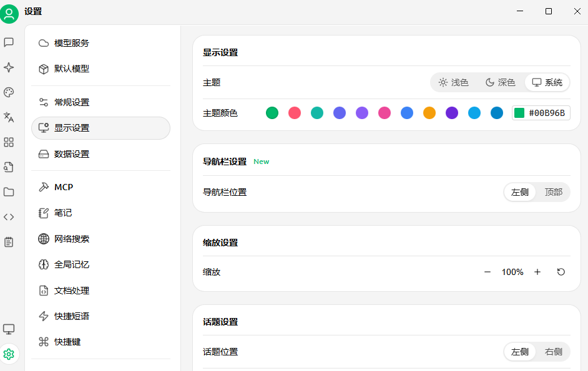Switch theme to 浅色 light mode
Screen dimensions: 588x371
coord(454,82)
